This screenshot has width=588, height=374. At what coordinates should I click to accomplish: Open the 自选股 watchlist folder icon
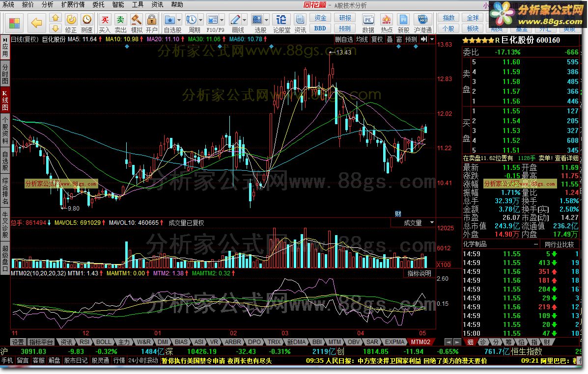point(170,20)
